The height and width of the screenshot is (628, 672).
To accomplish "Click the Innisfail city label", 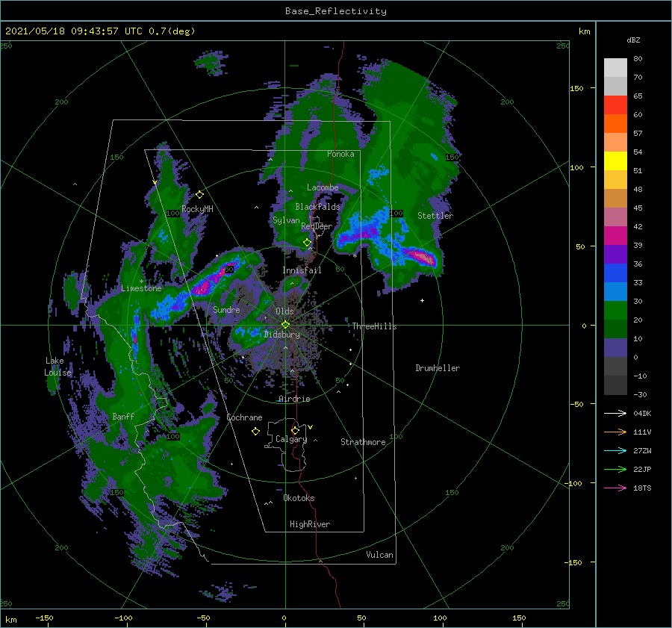I will 302,270.
